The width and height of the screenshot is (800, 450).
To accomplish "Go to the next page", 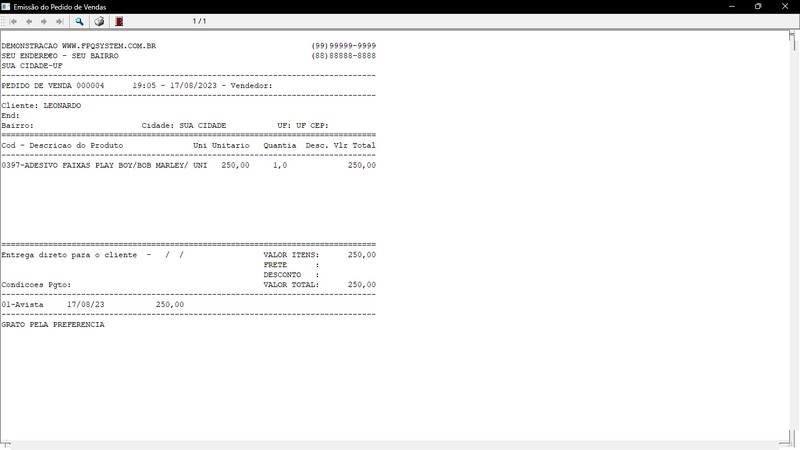I will coord(44,21).
